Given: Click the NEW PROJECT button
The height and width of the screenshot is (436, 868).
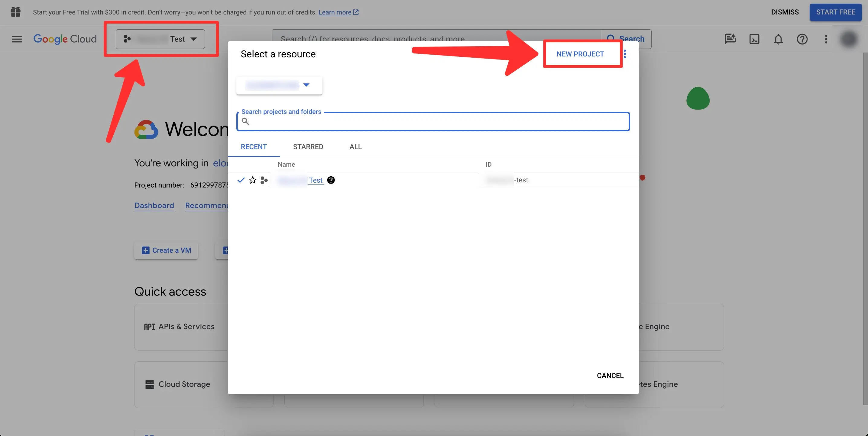Looking at the screenshot, I should coord(580,54).
